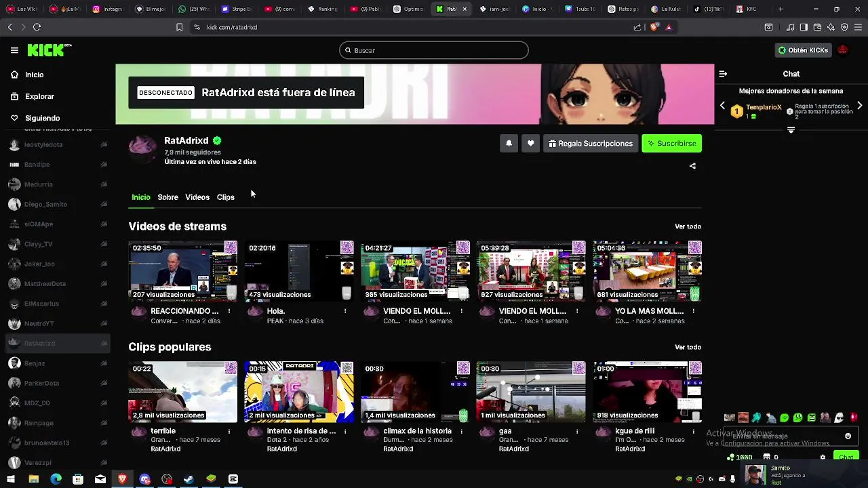Open options menu for REACCIONANDO video
868x488 pixels.
coord(229,311)
